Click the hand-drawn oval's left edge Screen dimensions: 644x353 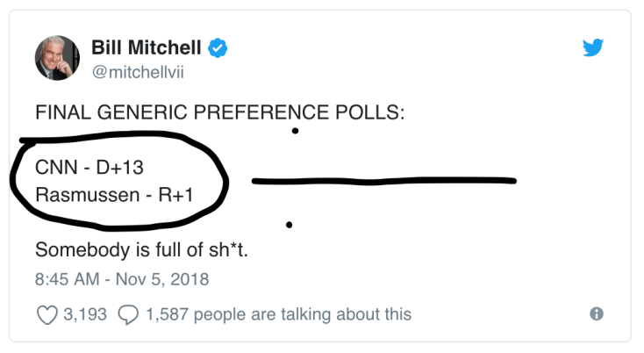[x=12, y=182]
